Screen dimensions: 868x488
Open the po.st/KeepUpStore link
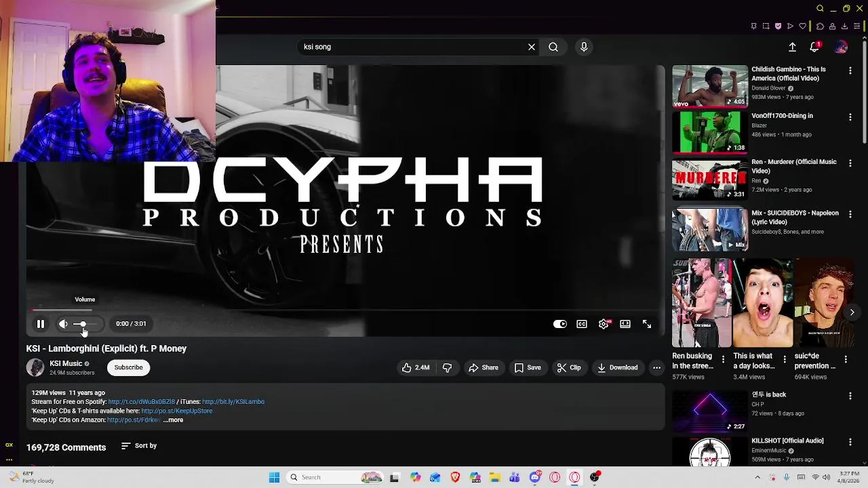177,411
